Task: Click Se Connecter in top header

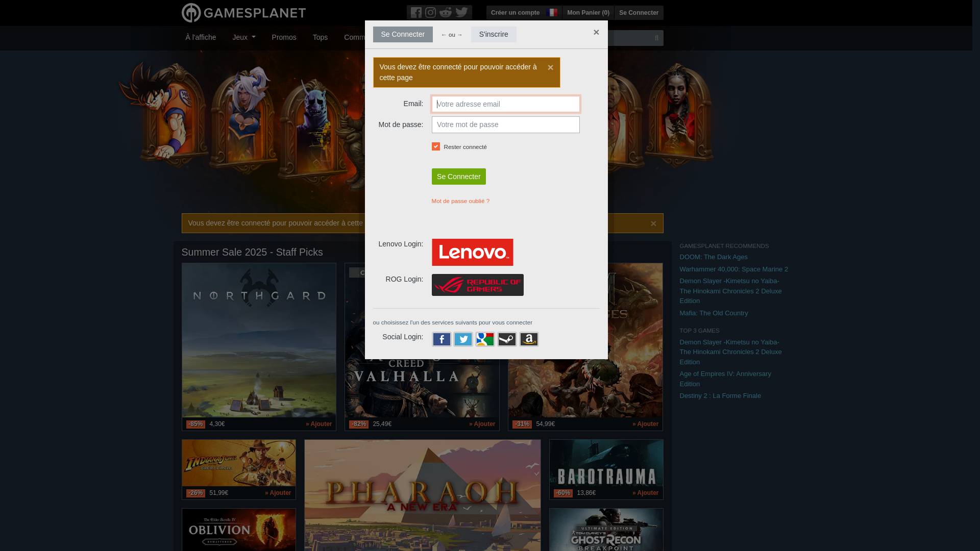Action: point(639,13)
